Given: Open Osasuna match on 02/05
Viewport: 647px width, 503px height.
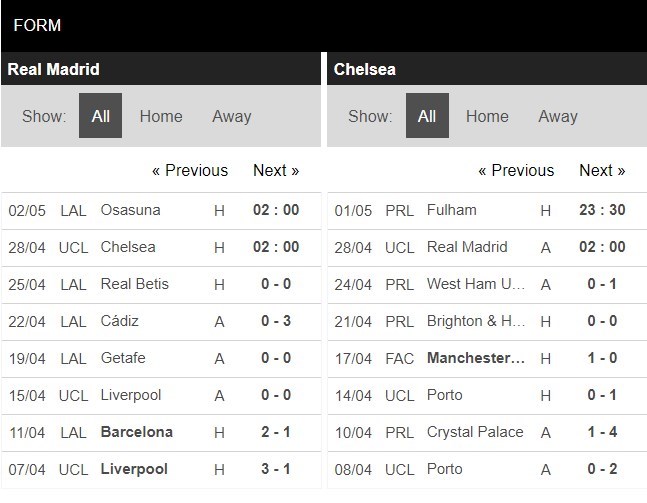Looking at the screenshot, I should [x=130, y=210].
